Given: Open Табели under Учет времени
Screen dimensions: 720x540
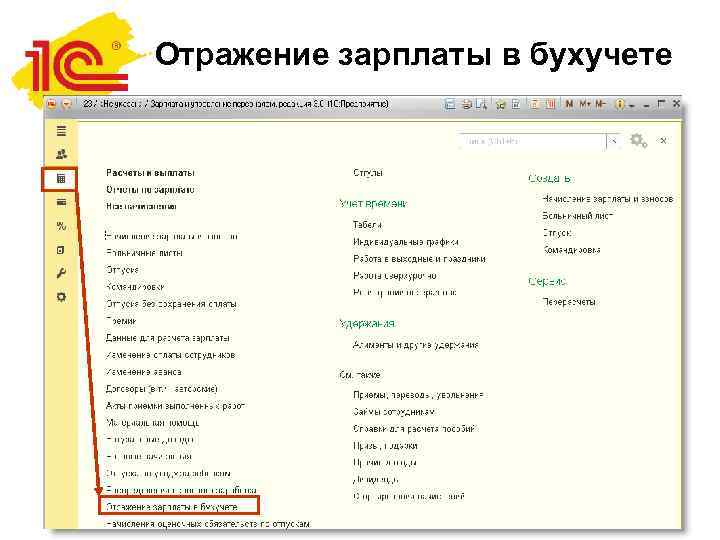Looking at the screenshot, I should click(367, 225).
